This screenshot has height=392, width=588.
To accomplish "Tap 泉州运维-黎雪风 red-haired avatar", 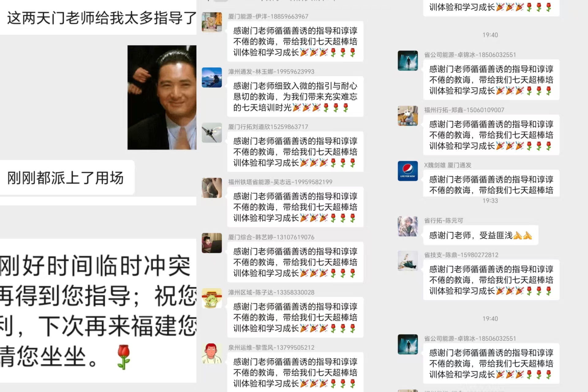I will [212, 353].
